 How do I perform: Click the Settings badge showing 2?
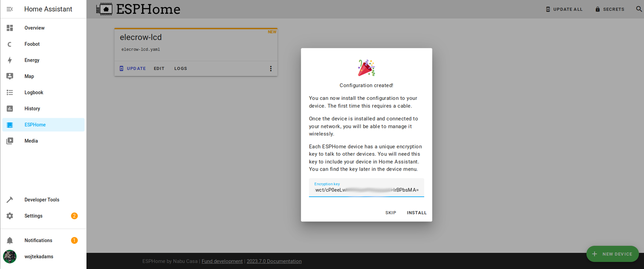[x=74, y=216]
